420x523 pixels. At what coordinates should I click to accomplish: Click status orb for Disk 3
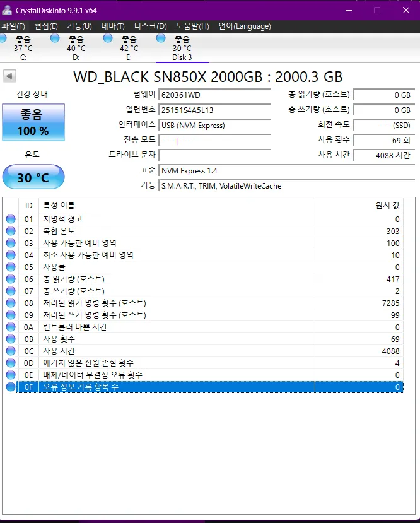coord(161,38)
